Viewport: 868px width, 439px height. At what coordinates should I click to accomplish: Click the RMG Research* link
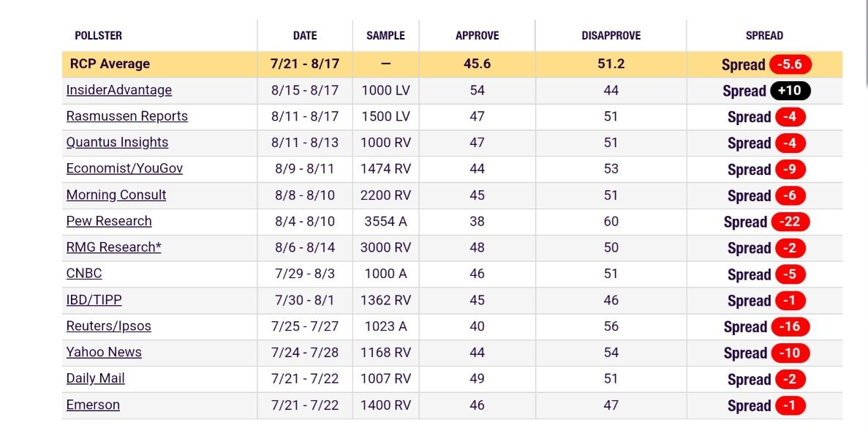pos(113,247)
